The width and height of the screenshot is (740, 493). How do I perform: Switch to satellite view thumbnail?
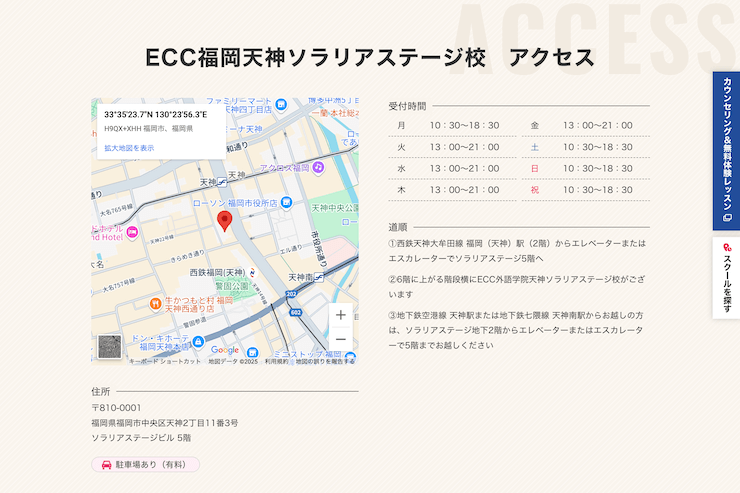point(109,347)
